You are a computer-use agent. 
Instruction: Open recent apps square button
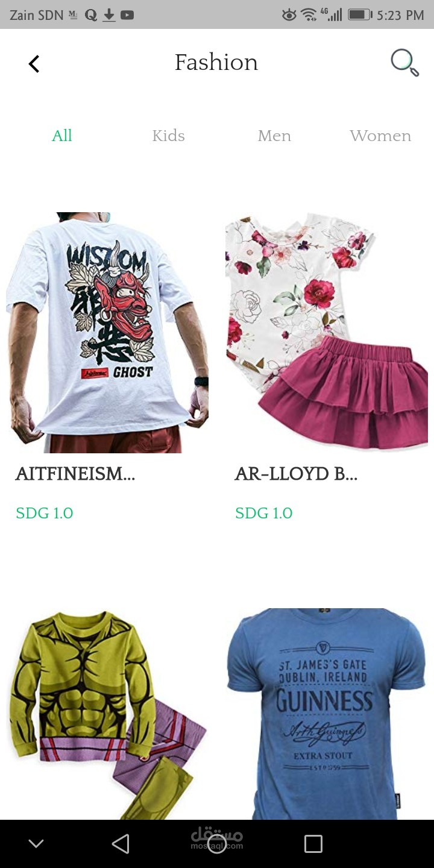point(313,843)
